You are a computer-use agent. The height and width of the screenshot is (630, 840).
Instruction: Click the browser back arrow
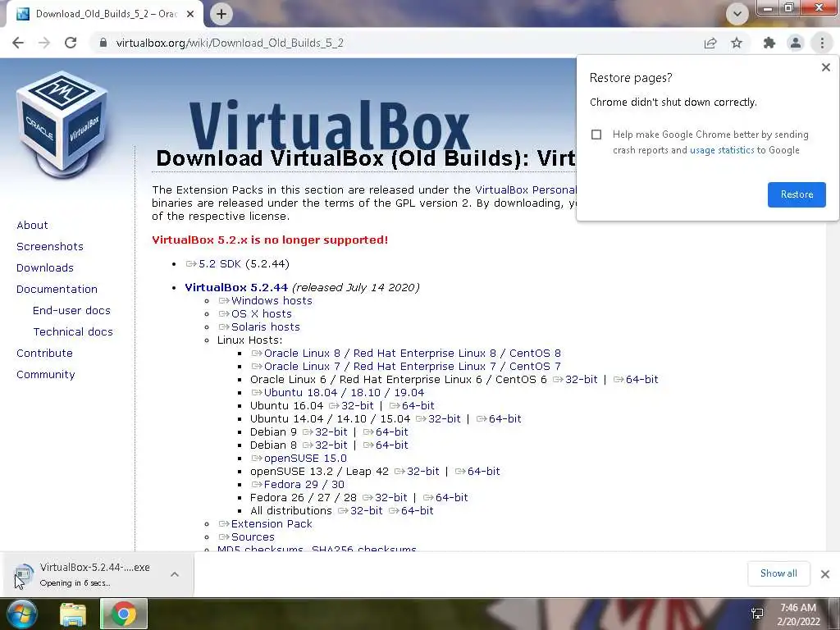click(18, 43)
